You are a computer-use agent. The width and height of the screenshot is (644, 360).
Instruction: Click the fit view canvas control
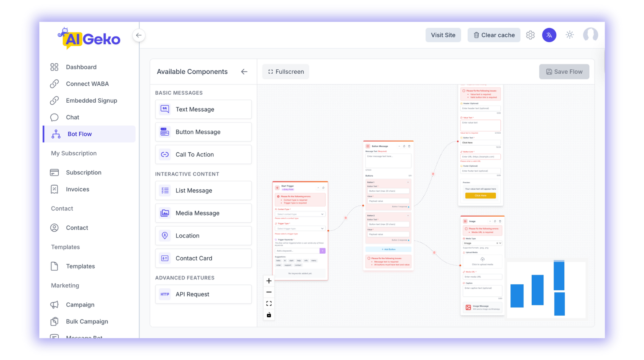pos(269,304)
